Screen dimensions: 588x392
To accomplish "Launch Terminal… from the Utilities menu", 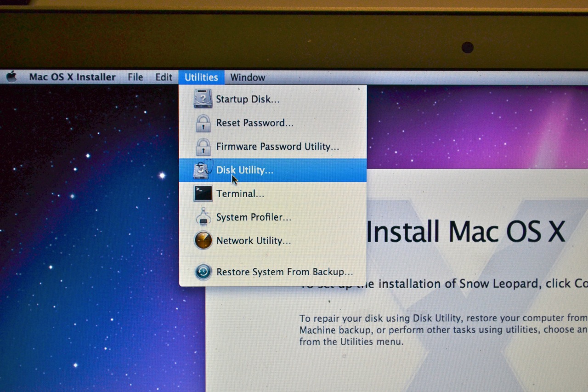I will pyautogui.click(x=273, y=194).
